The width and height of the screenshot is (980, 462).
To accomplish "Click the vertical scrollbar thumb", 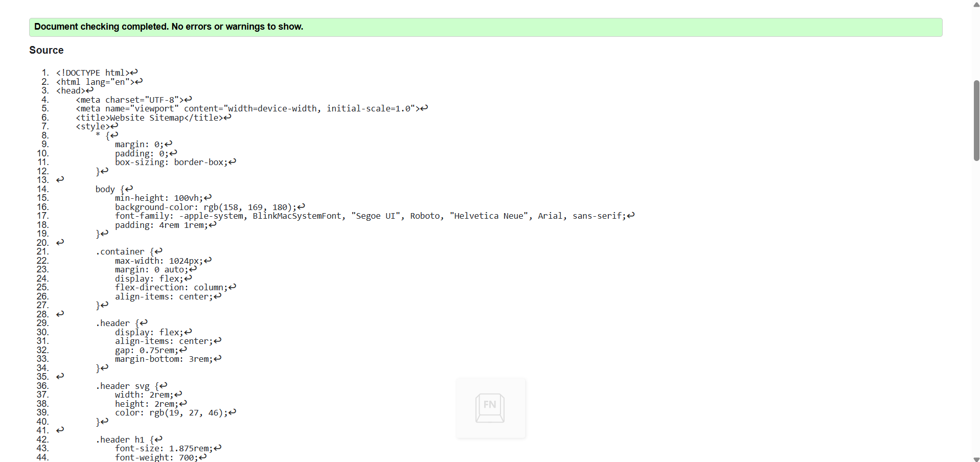I will tap(976, 121).
